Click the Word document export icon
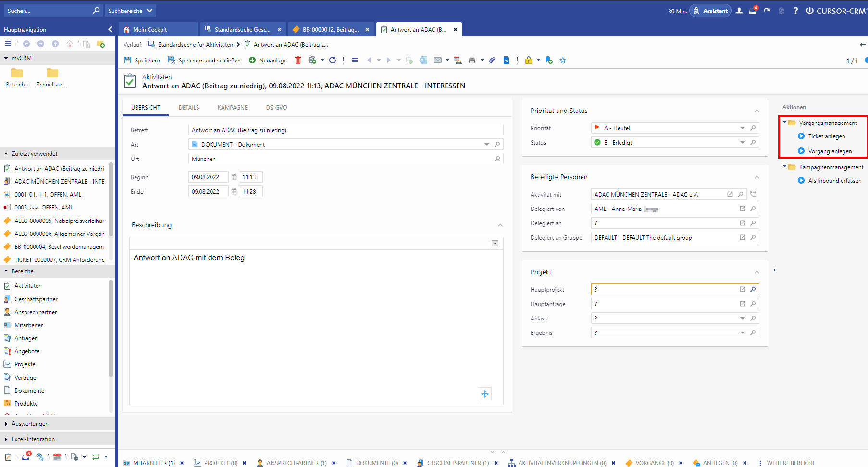This screenshot has height=467, width=868. 507,60
